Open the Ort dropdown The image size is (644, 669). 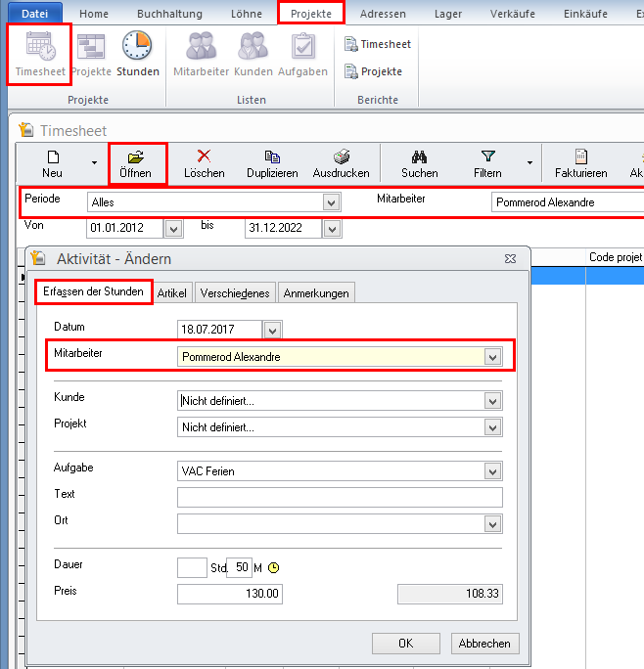493,525
